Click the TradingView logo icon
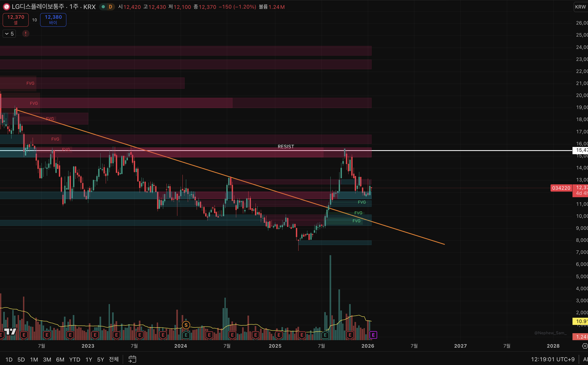588x365 pixels. pos(10,332)
